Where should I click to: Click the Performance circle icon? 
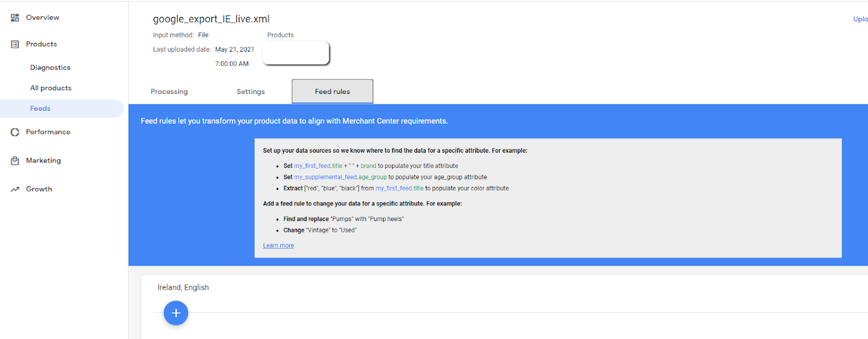pos(15,132)
